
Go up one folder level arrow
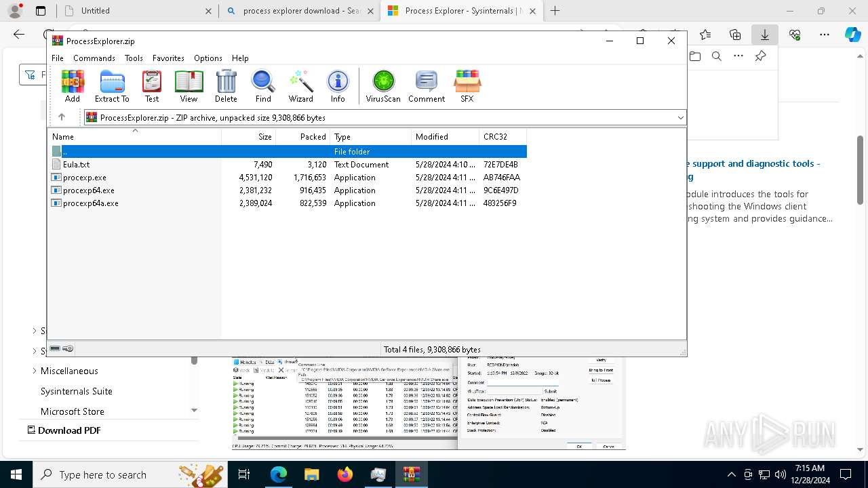tap(62, 117)
